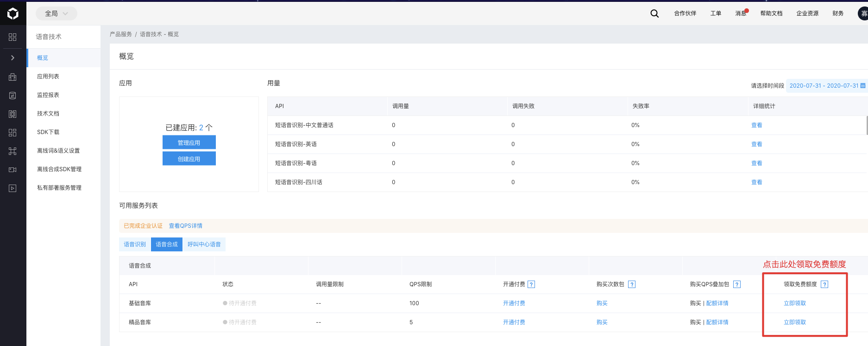Click the usage table vertical scrollbar
Viewport: 868px width, 346px height.
(x=867, y=125)
